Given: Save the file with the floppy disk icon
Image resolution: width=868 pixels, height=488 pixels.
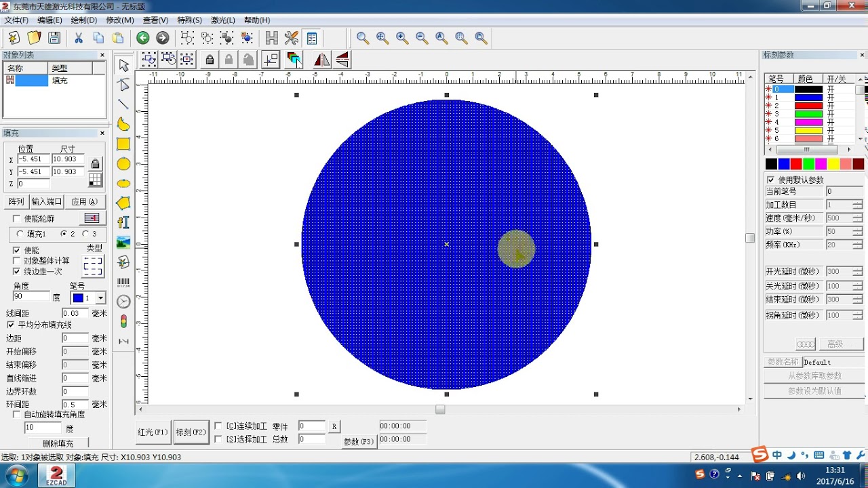Looking at the screenshot, I should coord(54,38).
